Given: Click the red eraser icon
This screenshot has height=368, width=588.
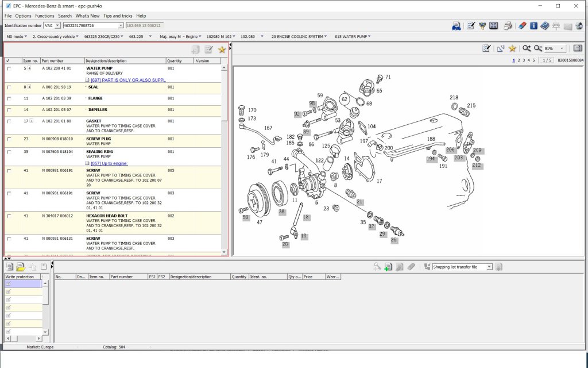Looking at the screenshot, I should [x=522, y=26].
